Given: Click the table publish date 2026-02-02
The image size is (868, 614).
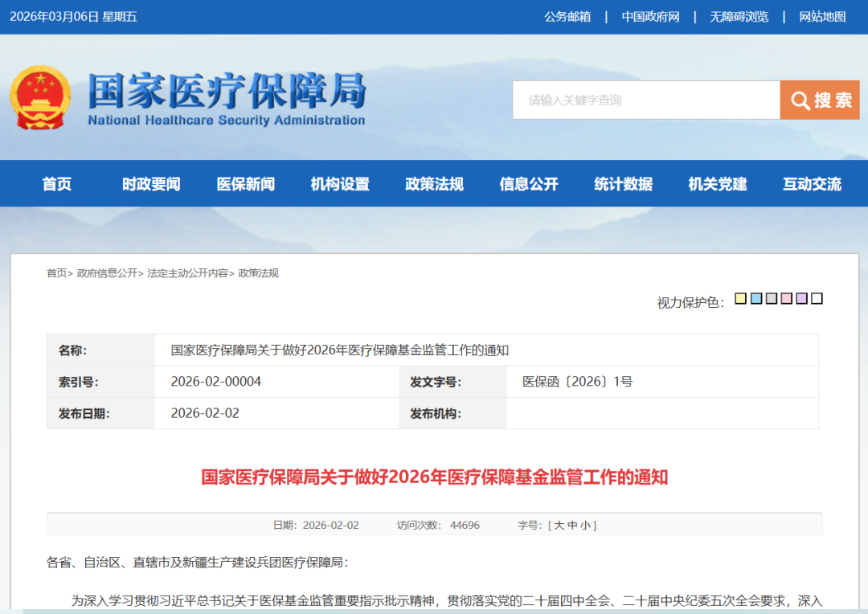Looking at the screenshot, I should (x=205, y=413).
